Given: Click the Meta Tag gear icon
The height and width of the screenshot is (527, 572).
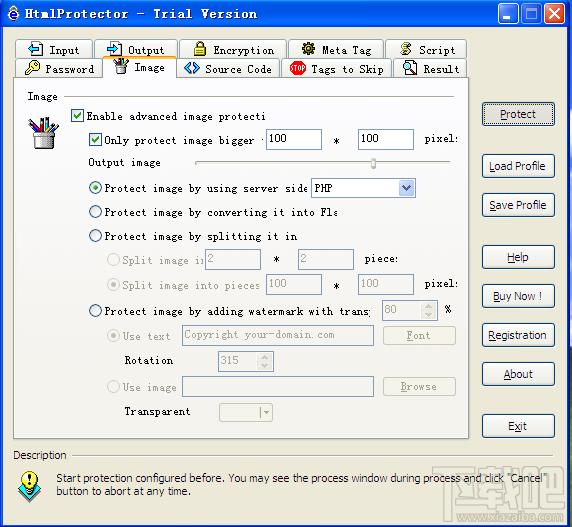Looking at the screenshot, I should (x=308, y=49).
